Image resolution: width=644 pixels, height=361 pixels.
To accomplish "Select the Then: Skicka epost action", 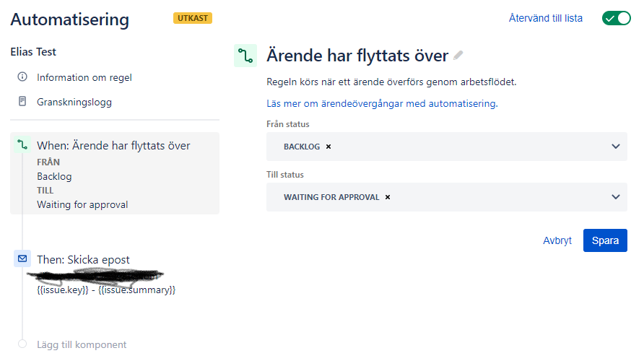I will coord(83,259).
